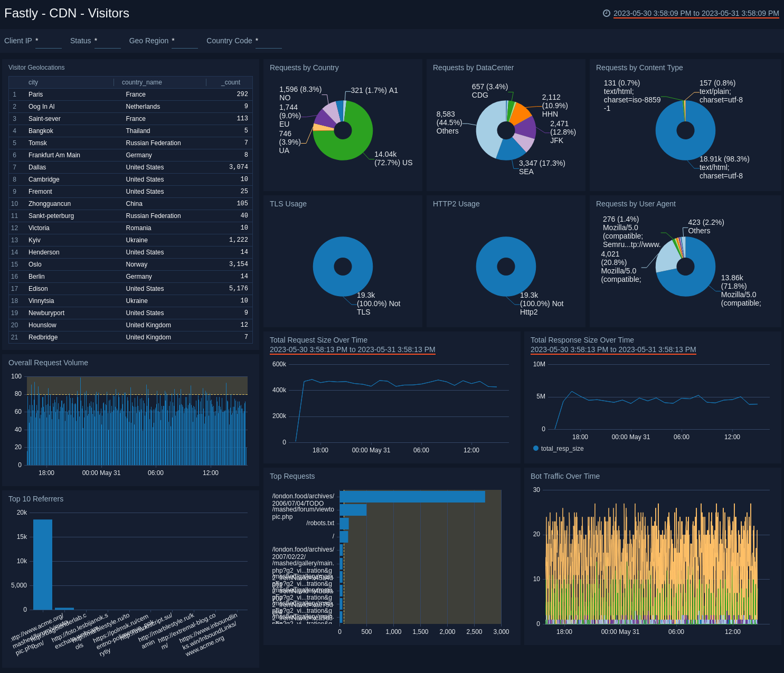This screenshot has width=784, height=673.
Task: Click the Client IP filter input
Action: (x=49, y=41)
